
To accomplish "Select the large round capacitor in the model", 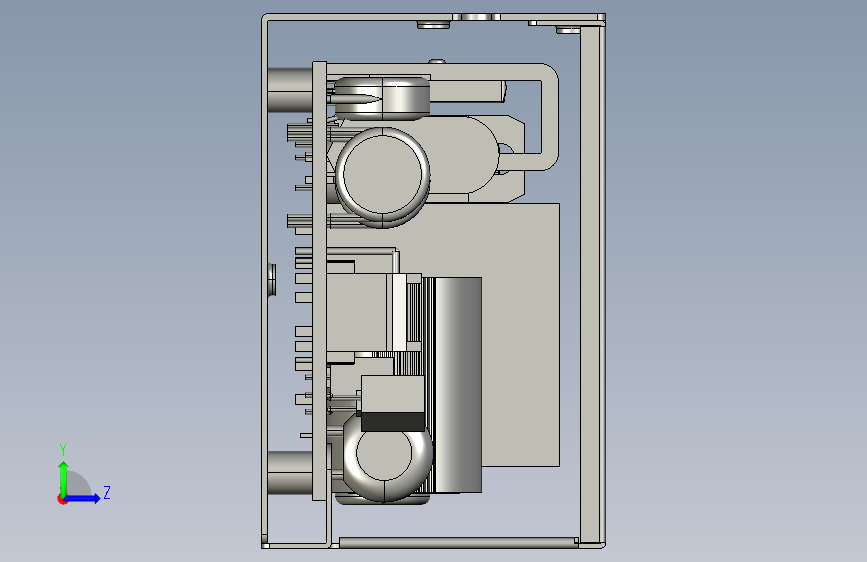I will tap(383, 174).
